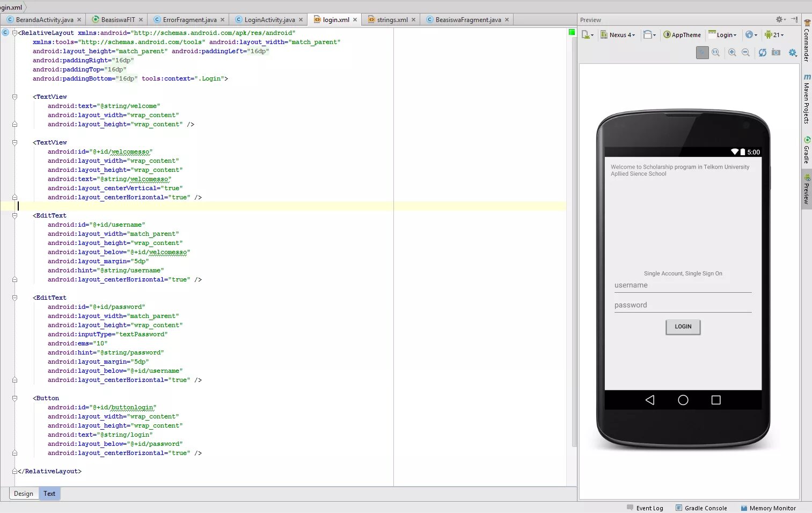Click the hide Preview panel icon
Image resolution: width=812 pixels, height=513 pixels.
[795, 19]
